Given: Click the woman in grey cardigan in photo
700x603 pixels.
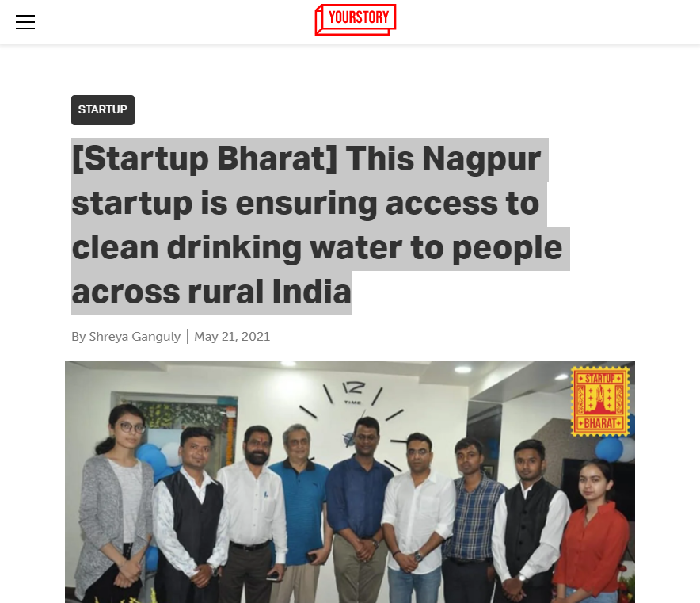Looking at the screenshot, I should click(114, 505).
